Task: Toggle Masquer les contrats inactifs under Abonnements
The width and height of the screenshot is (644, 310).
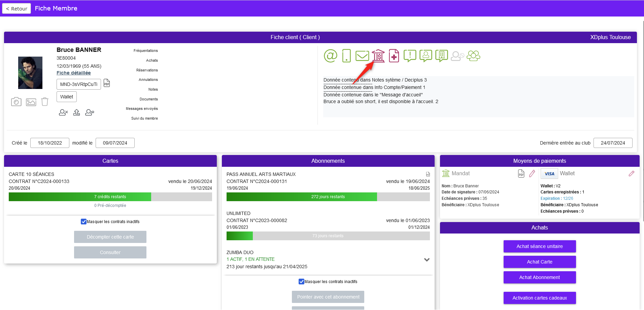Action: pos(301,281)
